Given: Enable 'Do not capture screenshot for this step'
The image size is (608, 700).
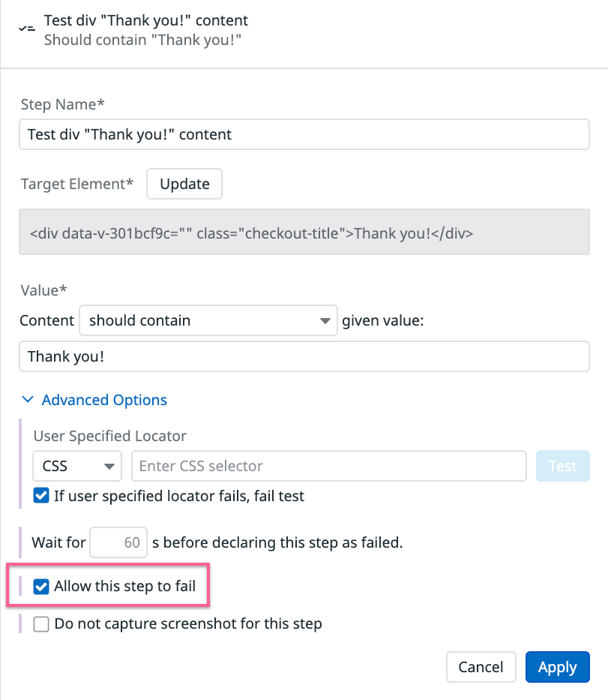Looking at the screenshot, I should tap(41, 623).
